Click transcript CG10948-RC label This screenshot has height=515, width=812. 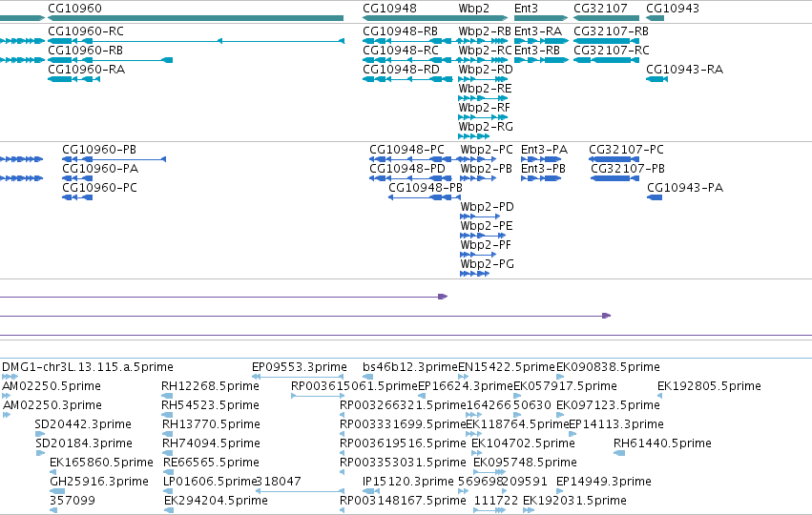tap(401, 51)
